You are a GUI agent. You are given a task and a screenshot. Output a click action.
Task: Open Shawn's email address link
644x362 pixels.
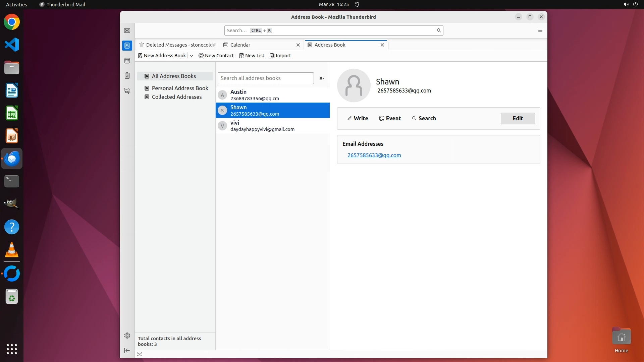coord(374,155)
